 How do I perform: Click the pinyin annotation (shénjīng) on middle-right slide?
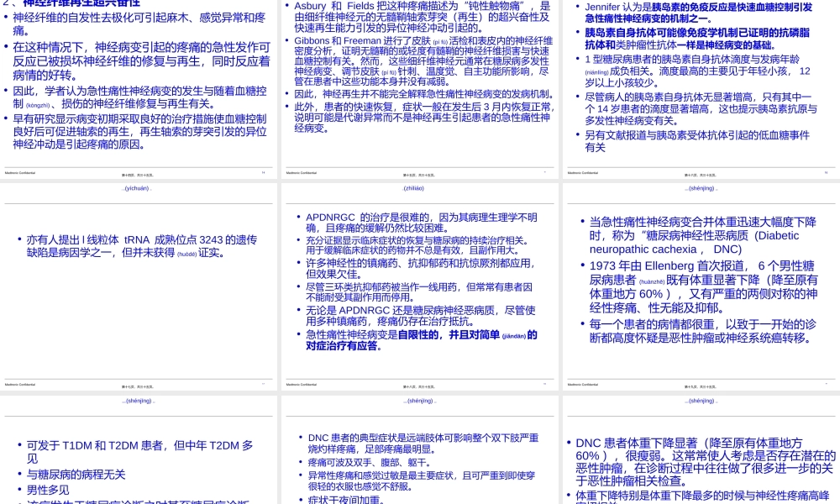[x=701, y=188]
